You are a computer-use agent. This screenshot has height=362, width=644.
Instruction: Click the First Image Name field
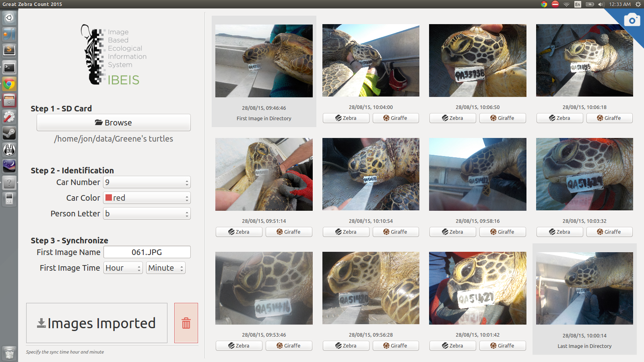point(147,252)
